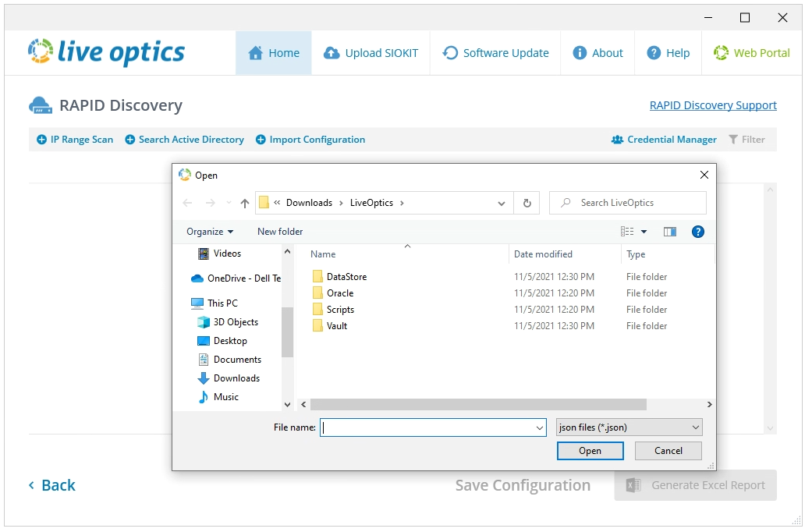
Task: Select Desktop in navigation pane
Action: [222, 341]
